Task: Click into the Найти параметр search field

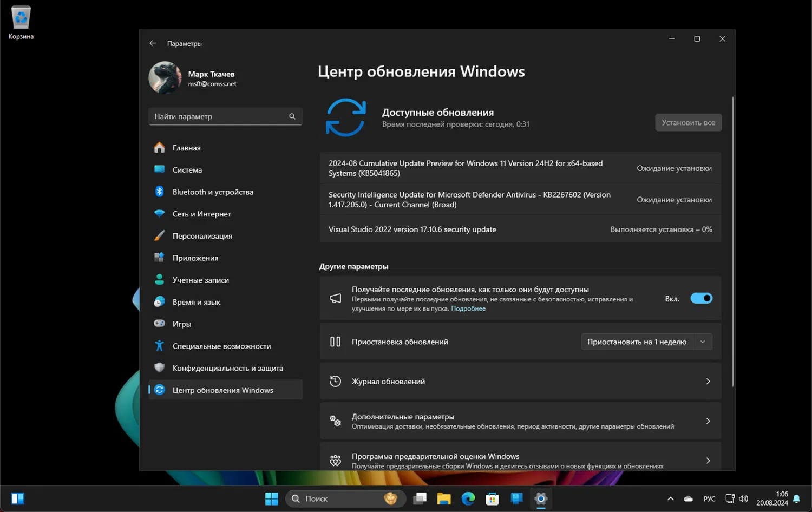Action: pyautogui.click(x=217, y=116)
